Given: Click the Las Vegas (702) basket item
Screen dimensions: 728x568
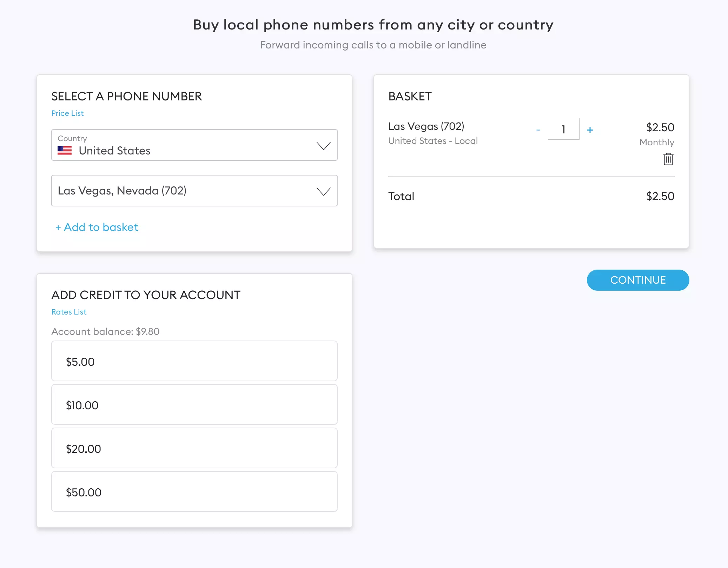Looking at the screenshot, I should point(426,126).
